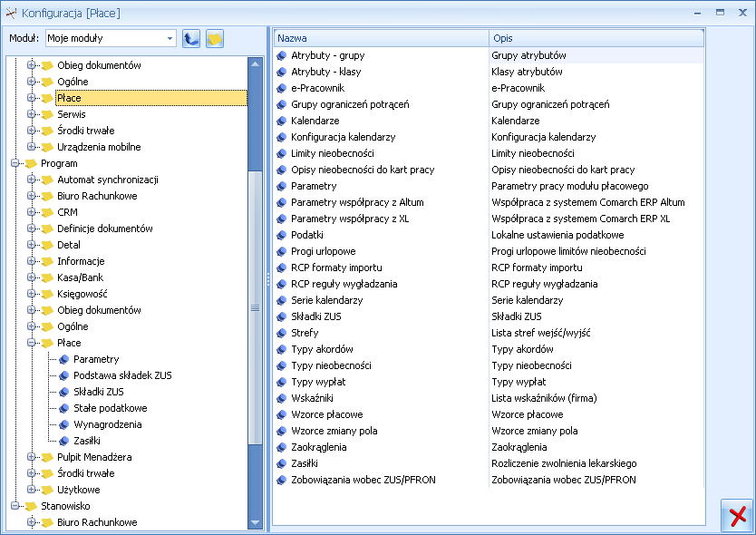Expand the Urządzenia mobilne node

[32, 146]
